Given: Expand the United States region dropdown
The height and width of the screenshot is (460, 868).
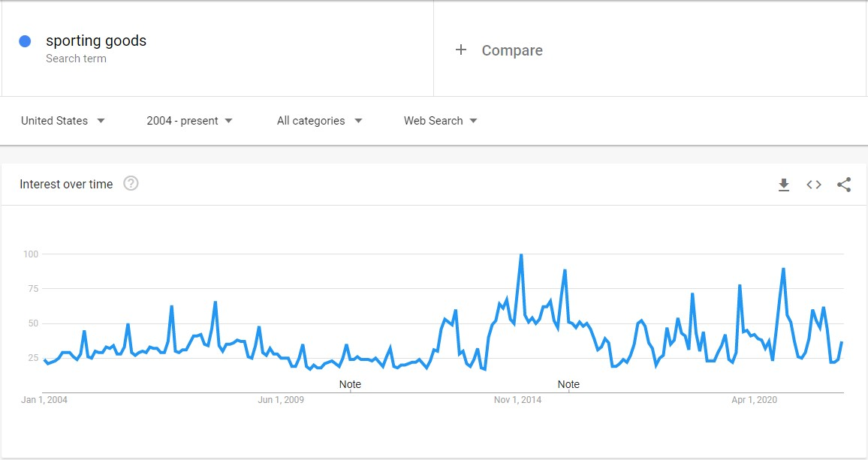Looking at the screenshot, I should 62,121.
